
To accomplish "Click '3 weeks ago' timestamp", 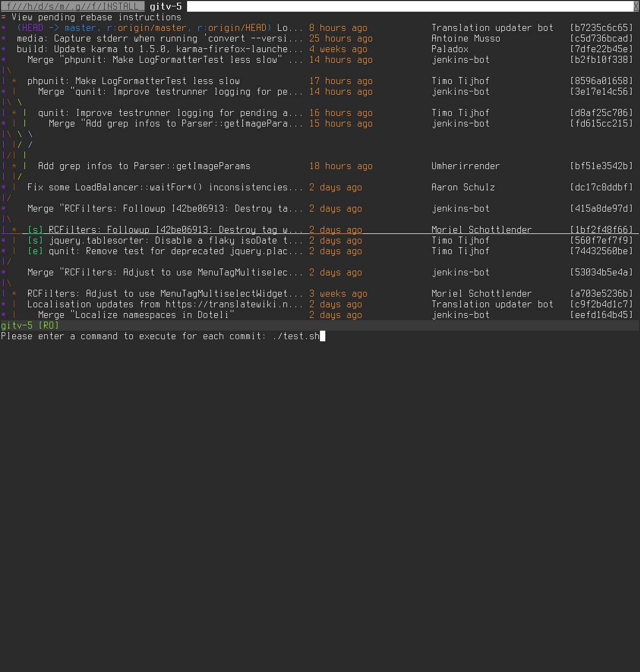I will (338, 293).
